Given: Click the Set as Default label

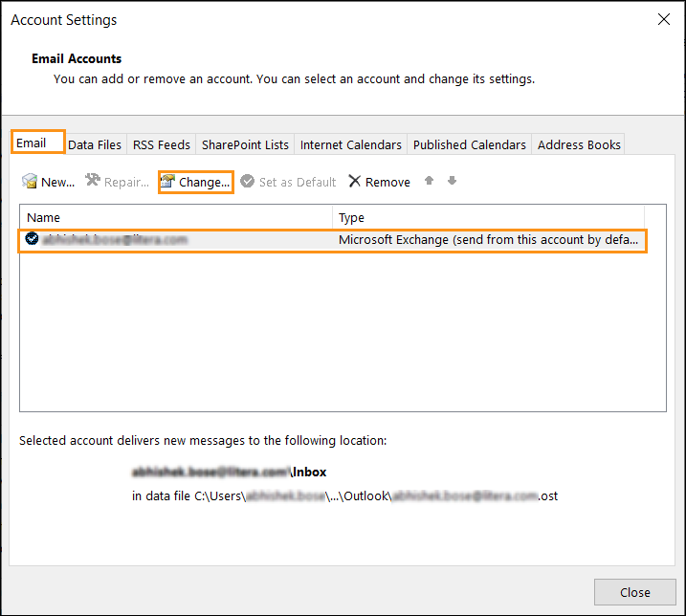Looking at the screenshot, I should click(x=298, y=182).
